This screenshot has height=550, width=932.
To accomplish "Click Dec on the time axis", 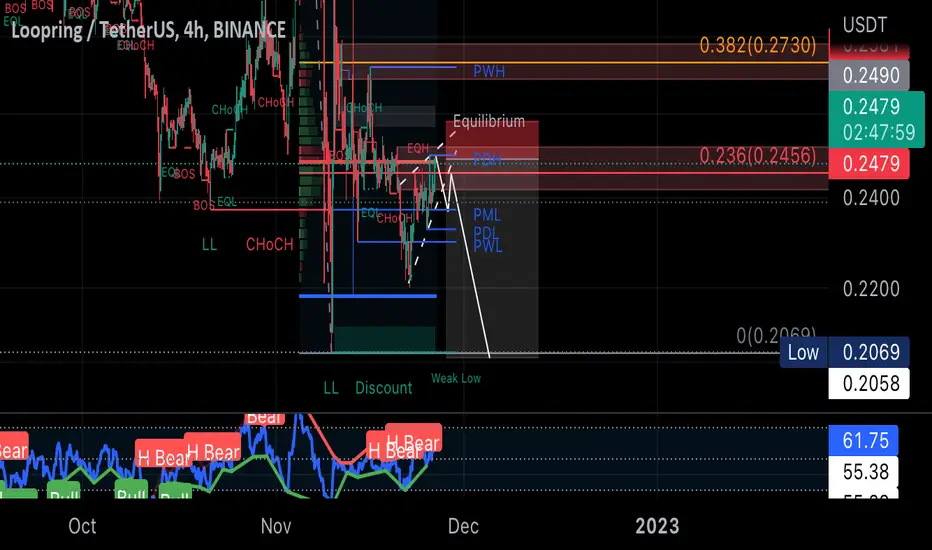I will 463,526.
